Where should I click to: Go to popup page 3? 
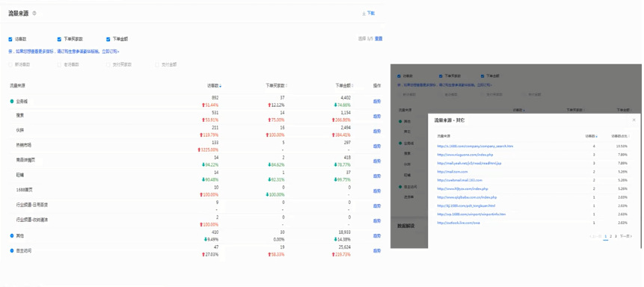pos(616,236)
